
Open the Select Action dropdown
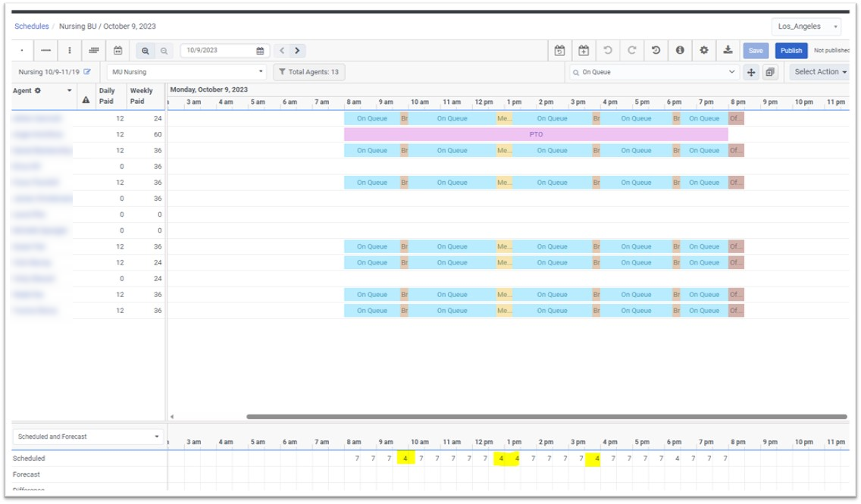(x=820, y=72)
